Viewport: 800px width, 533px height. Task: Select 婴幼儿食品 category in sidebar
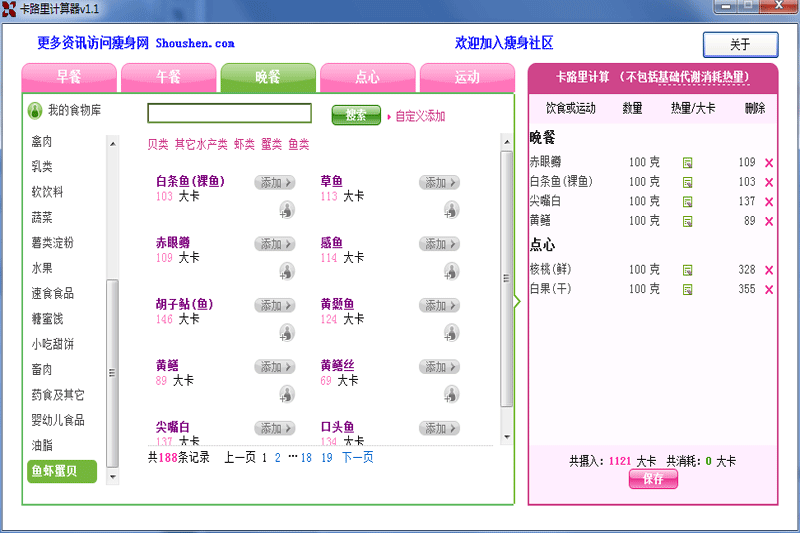pyautogui.click(x=58, y=420)
